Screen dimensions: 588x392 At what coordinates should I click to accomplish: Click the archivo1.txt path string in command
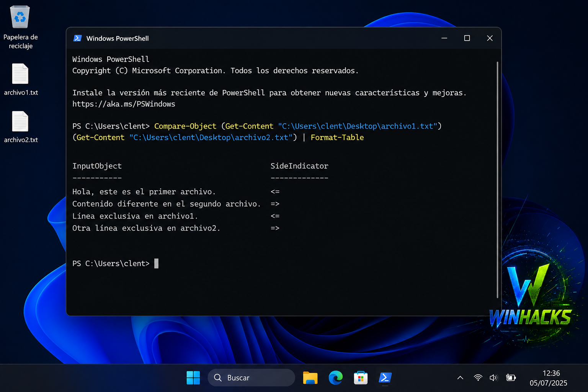pos(358,126)
